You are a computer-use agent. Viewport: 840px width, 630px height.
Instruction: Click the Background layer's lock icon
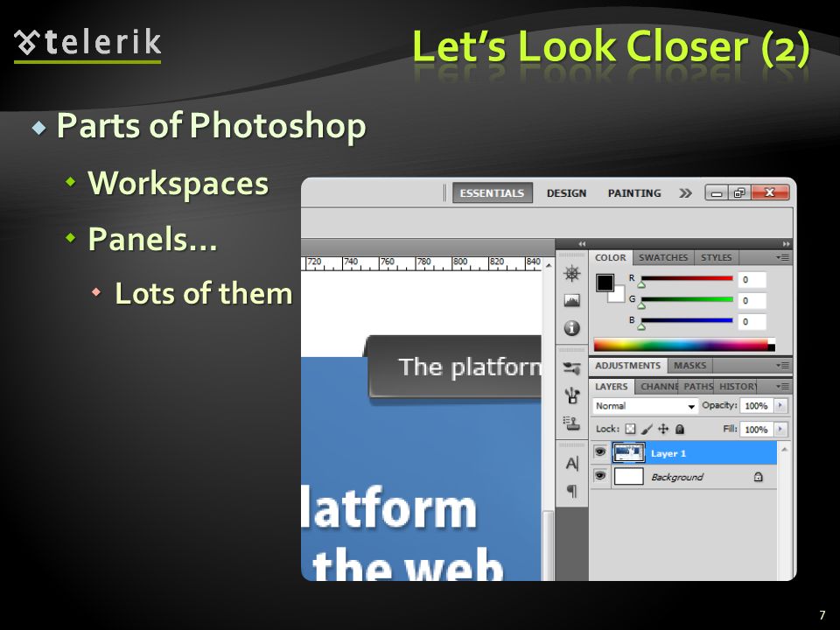[758, 477]
